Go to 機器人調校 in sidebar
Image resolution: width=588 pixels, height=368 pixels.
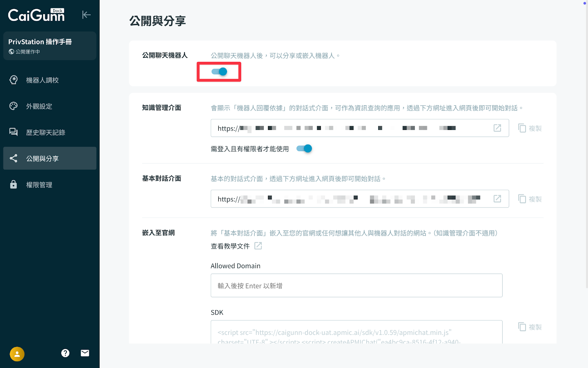[x=42, y=80]
